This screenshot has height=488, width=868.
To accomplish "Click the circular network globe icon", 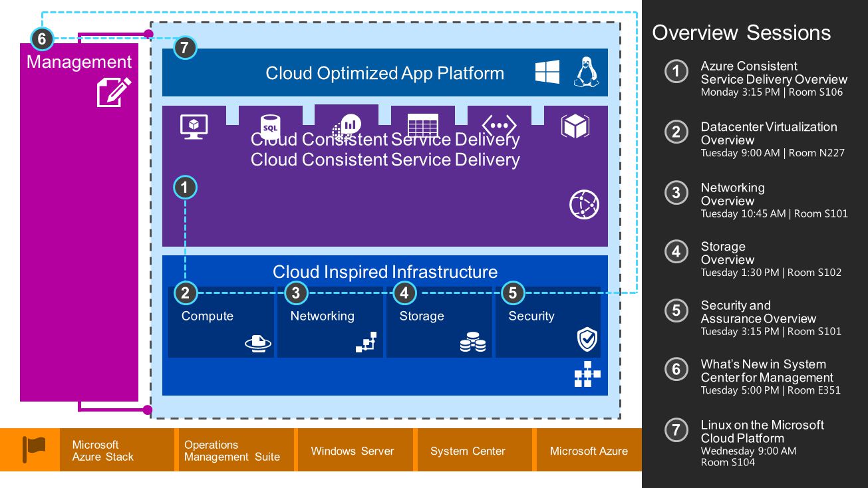I will 585,205.
